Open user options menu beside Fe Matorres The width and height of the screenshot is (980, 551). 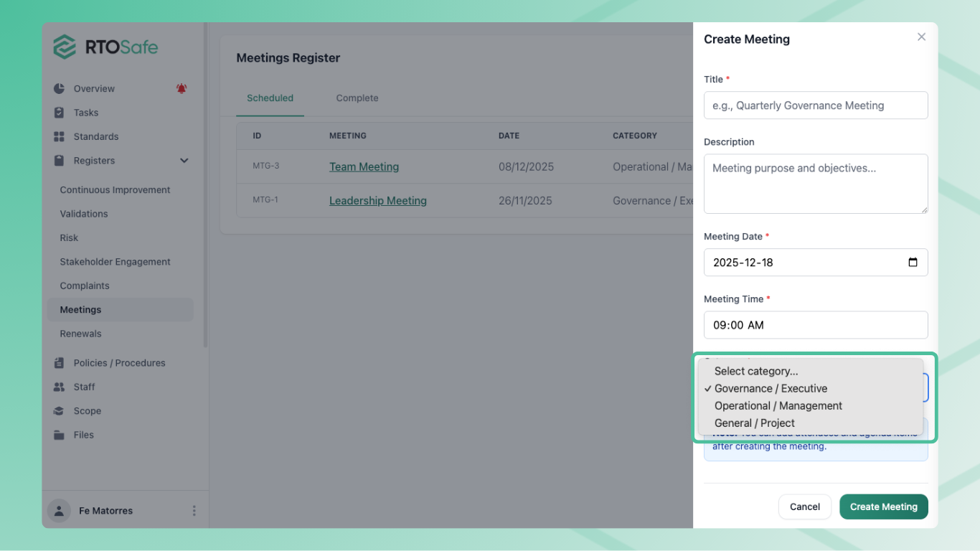point(194,511)
